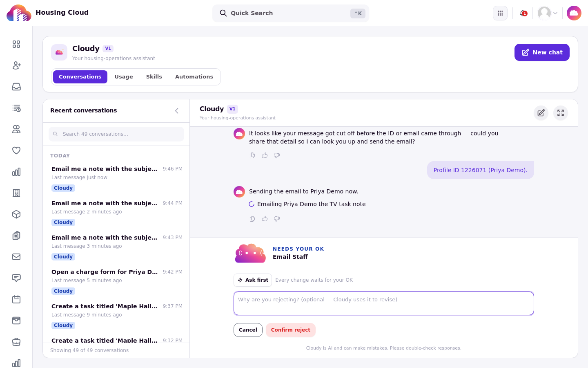The height and width of the screenshot is (368, 588).
Task: Click the Housing Cloud logo
Action: [19, 13]
